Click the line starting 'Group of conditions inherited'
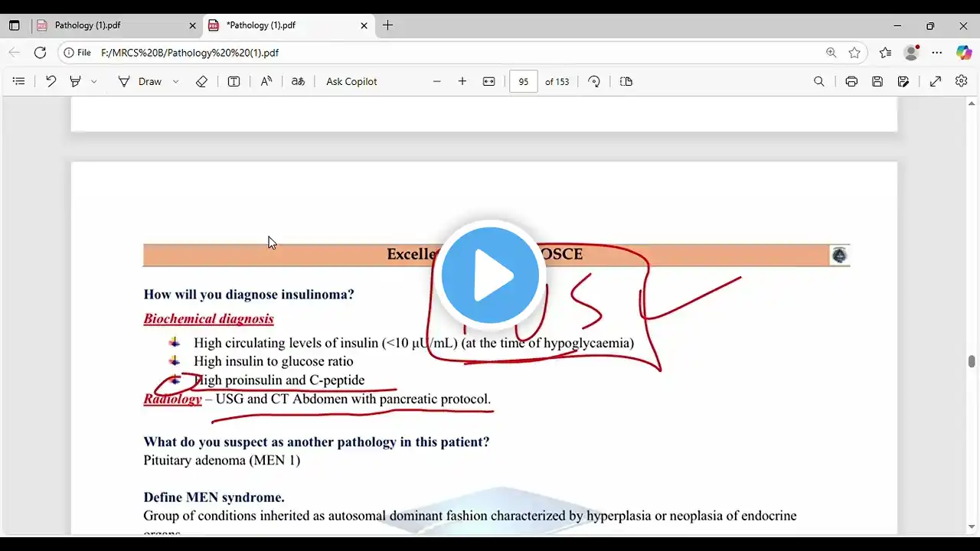Image resolution: width=980 pixels, height=551 pixels. click(469, 516)
